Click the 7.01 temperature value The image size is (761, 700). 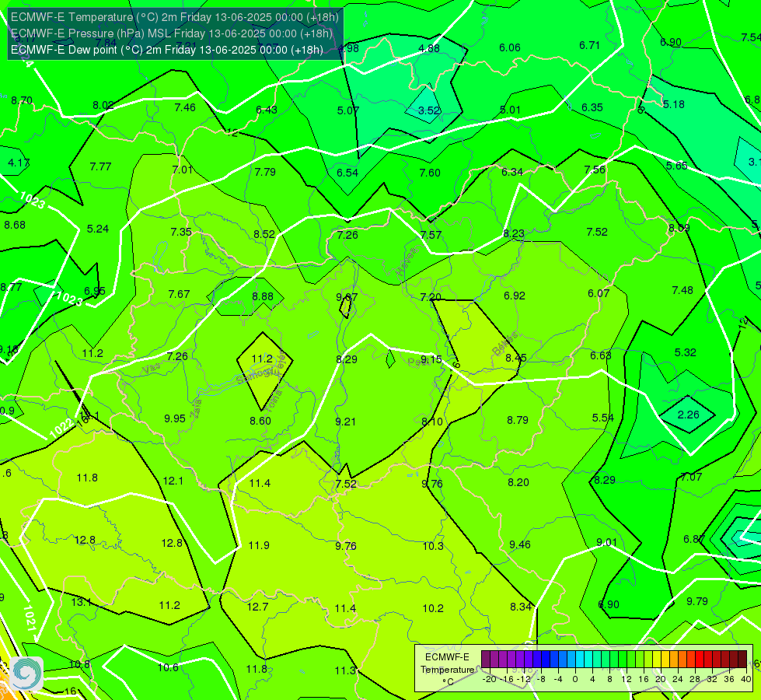pos(183,170)
